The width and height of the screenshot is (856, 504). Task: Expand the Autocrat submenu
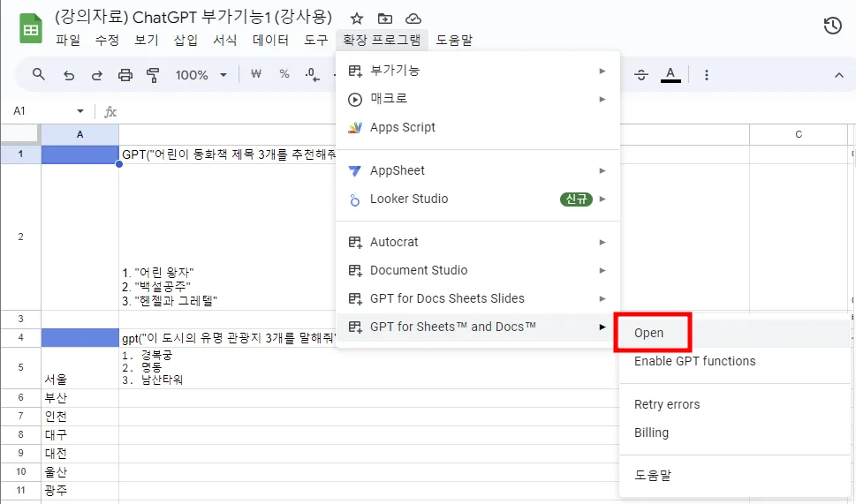[478, 242]
